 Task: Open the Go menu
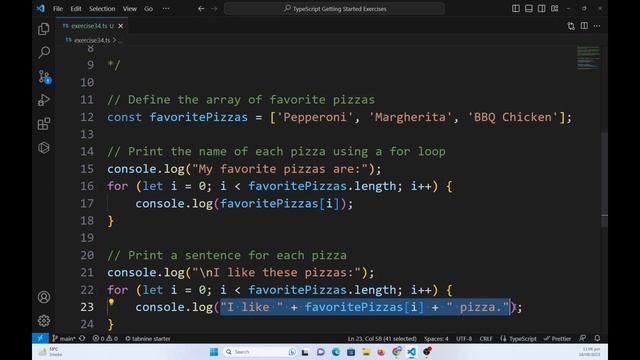(148, 9)
